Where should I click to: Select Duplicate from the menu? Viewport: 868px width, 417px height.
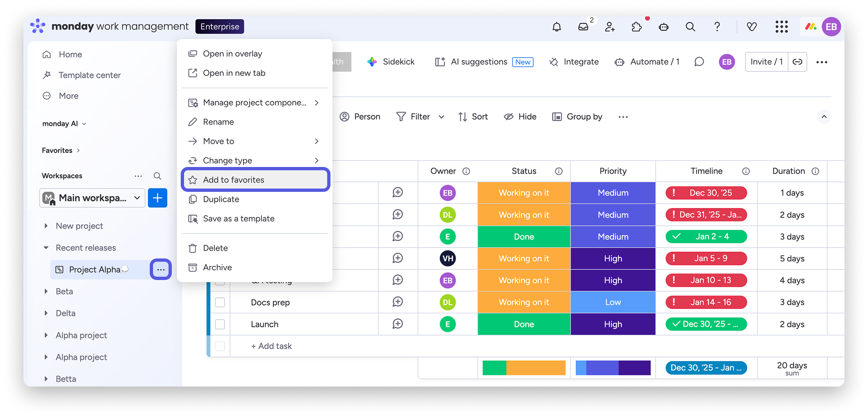255,199
